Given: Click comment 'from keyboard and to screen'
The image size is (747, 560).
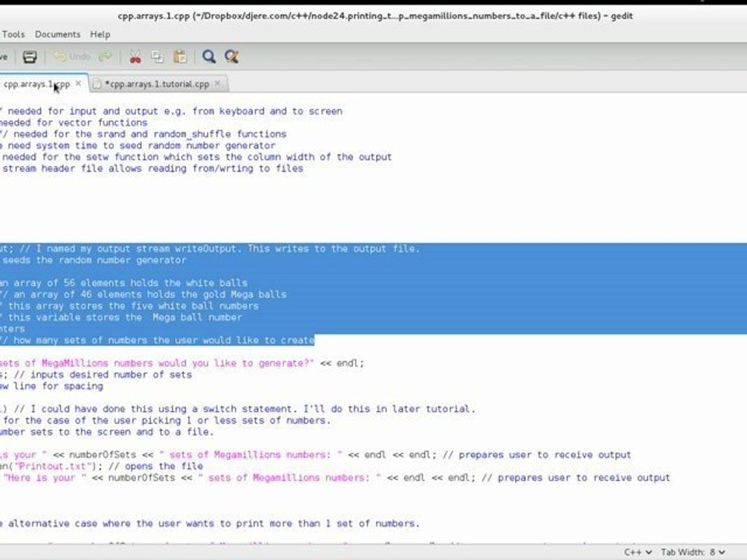Looking at the screenshot, I should (267, 111).
